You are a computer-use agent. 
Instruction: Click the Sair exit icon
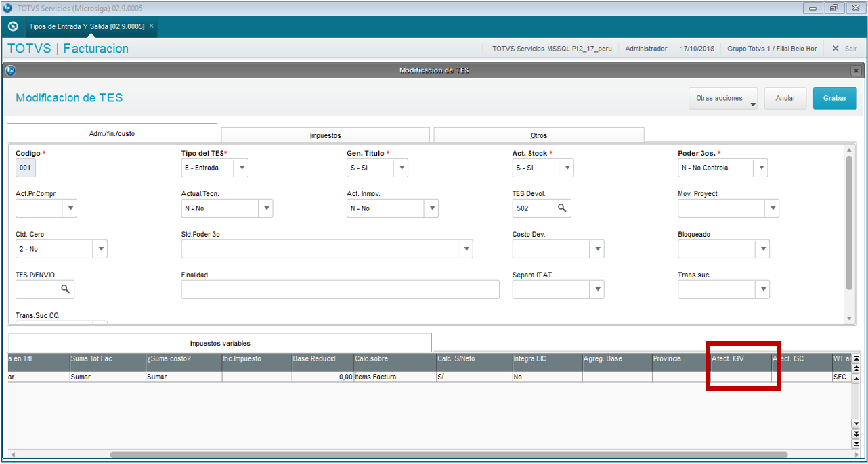[x=836, y=49]
